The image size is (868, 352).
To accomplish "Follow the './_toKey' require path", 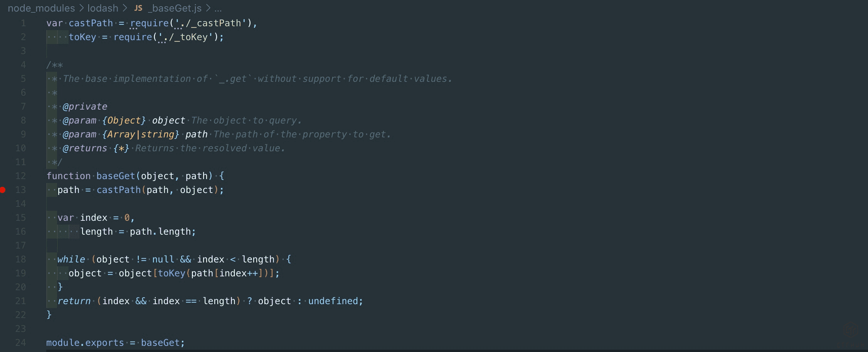I will [x=186, y=37].
